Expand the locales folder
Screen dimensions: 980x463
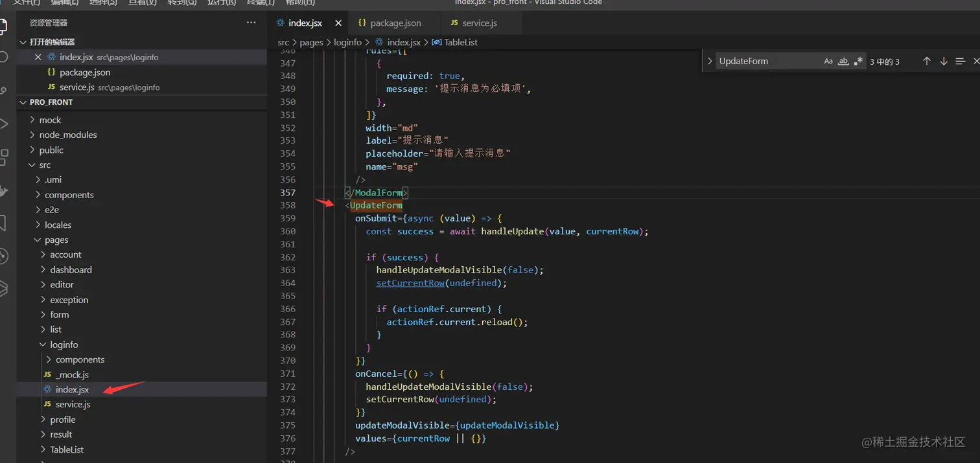click(x=58, y=225)
